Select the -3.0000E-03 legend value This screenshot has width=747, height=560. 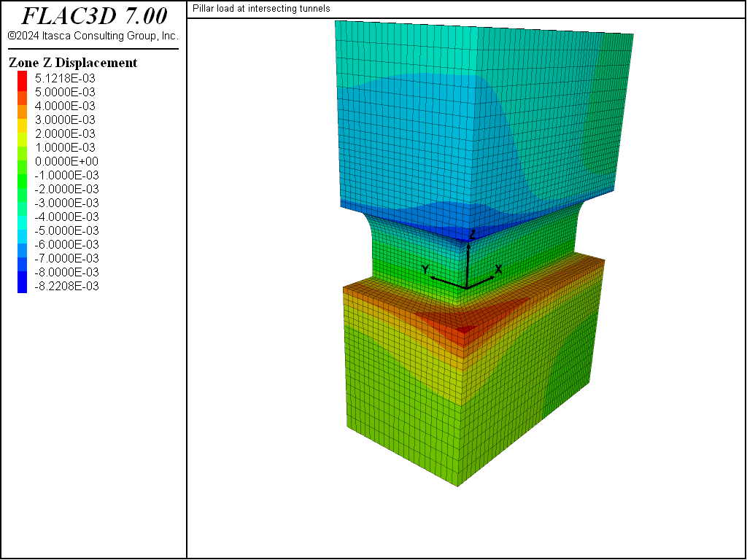66,203
